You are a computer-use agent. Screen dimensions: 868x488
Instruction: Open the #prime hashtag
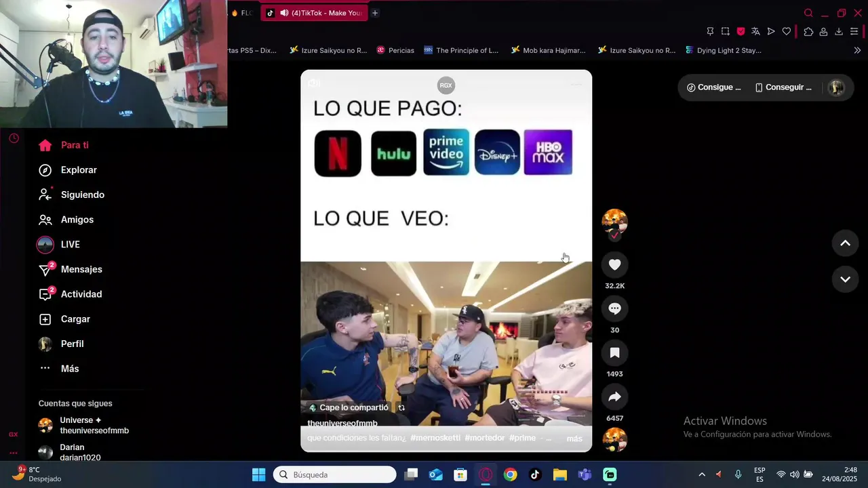tap(523, 438)
